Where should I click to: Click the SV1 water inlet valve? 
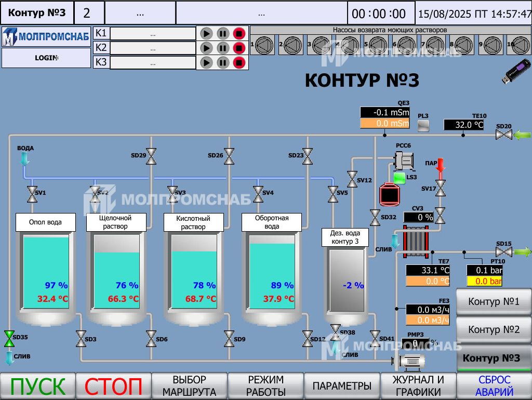[x=32, y=194]
